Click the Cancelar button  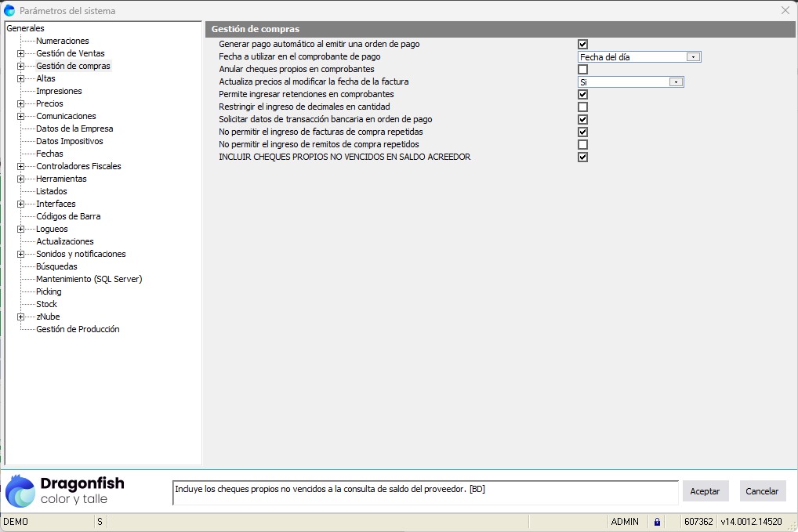coord(762,491)
